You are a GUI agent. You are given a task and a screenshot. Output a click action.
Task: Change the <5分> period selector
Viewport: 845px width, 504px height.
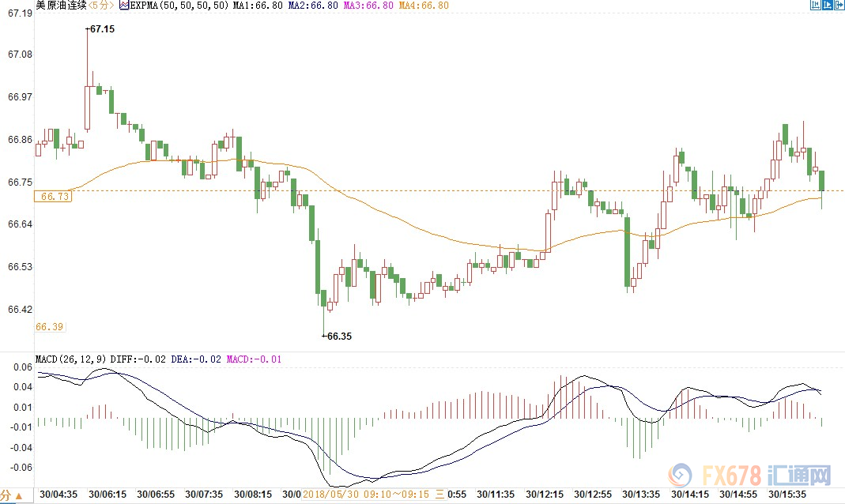tap(100, 6)
